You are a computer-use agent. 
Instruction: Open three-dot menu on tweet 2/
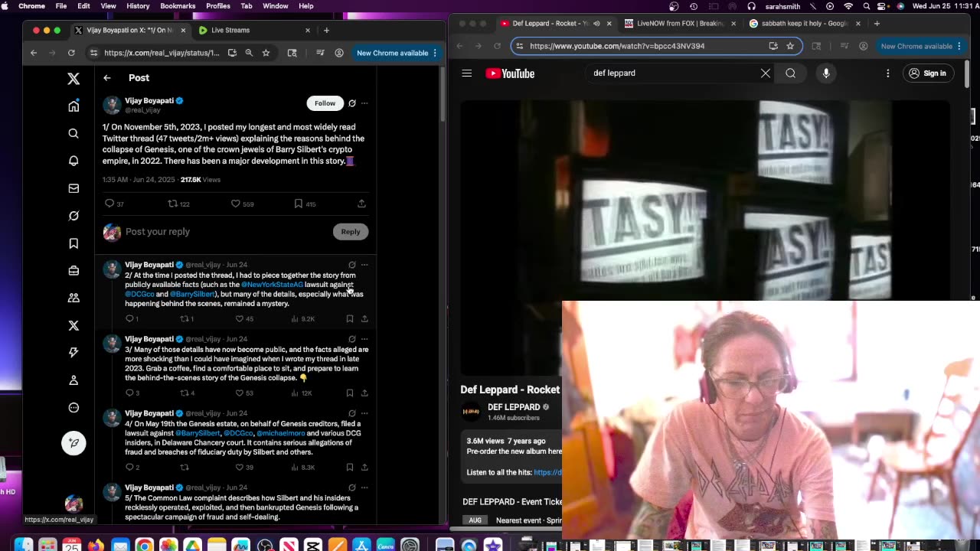[364, 265]
